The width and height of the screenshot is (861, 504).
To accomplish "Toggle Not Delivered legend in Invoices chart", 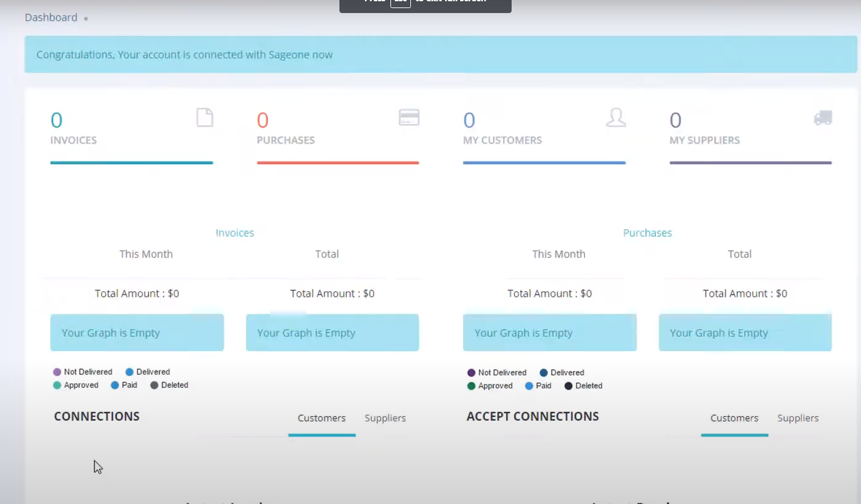I will click(83, 372).
